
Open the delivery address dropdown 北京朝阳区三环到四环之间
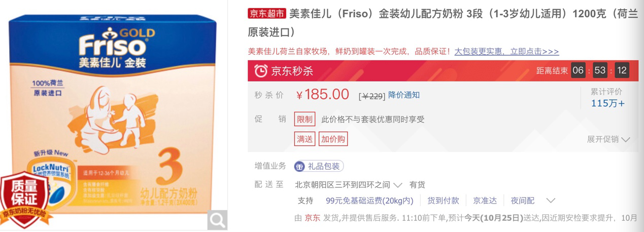[349, 185]
